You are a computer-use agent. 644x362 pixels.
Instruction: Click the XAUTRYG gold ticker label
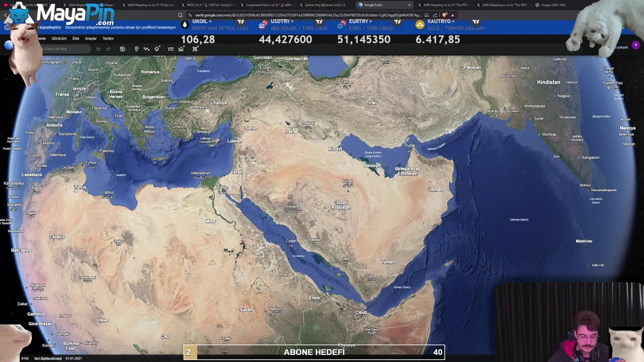click(439, 22)
